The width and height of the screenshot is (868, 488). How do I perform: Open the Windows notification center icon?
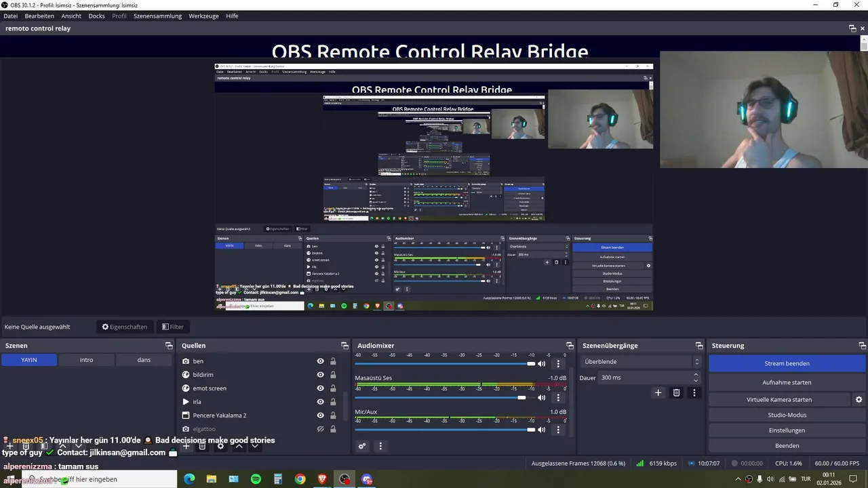tap(859, 479)
